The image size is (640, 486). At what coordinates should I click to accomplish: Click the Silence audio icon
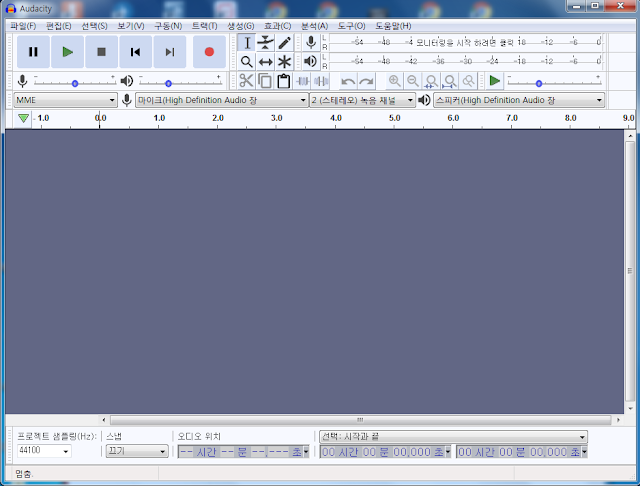[321, 81]
